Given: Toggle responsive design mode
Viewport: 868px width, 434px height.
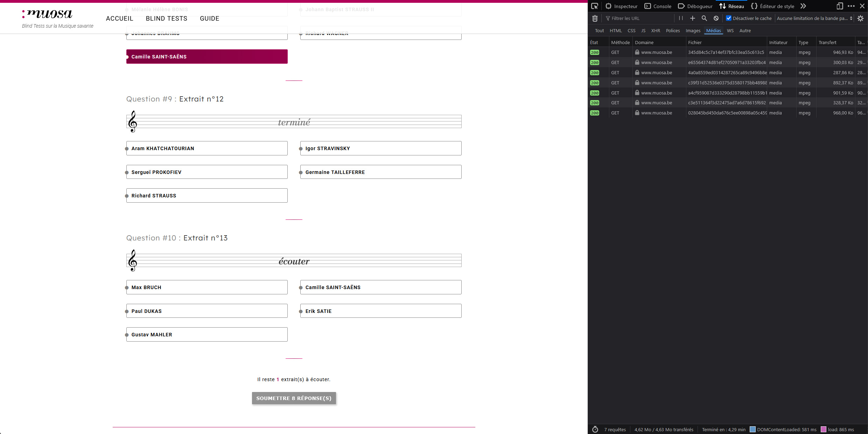Looking at the screenshot, I should [840, 6].
